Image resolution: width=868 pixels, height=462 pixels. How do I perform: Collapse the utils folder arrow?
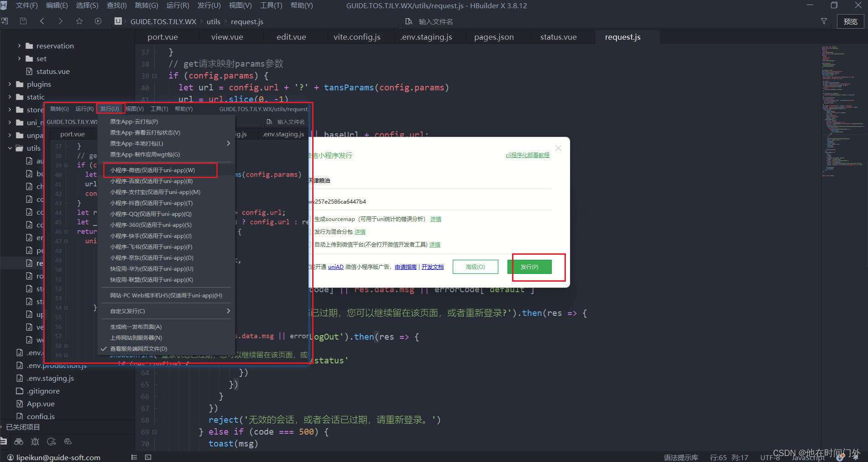pos(10,148)
